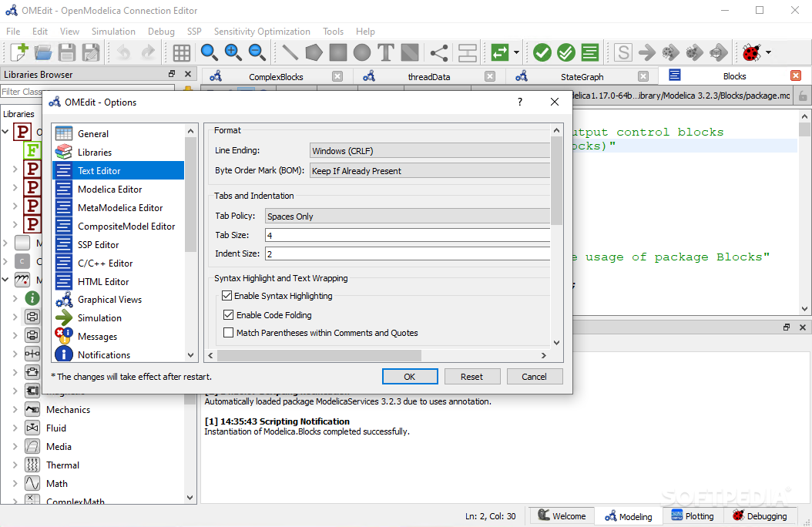This screenshot has height=527, width=812.
Task: Click the Simulation Setup S icon
Action: coord(623,52)
